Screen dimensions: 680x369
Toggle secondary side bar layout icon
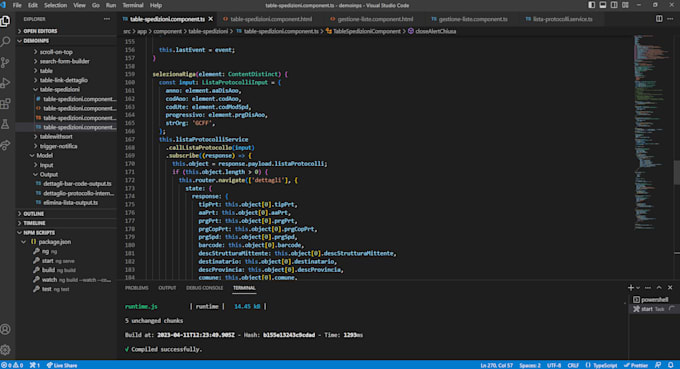coord(614,5)
